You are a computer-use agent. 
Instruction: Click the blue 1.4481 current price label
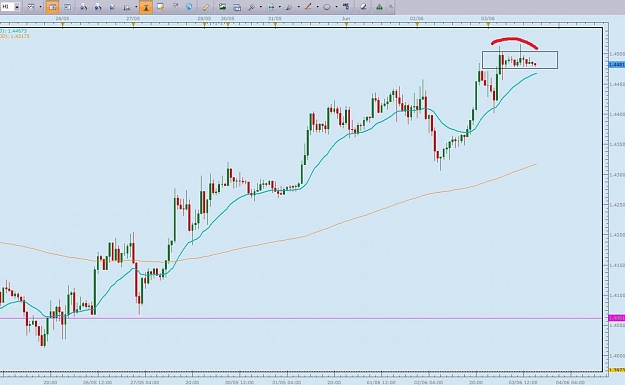[617, 64]
